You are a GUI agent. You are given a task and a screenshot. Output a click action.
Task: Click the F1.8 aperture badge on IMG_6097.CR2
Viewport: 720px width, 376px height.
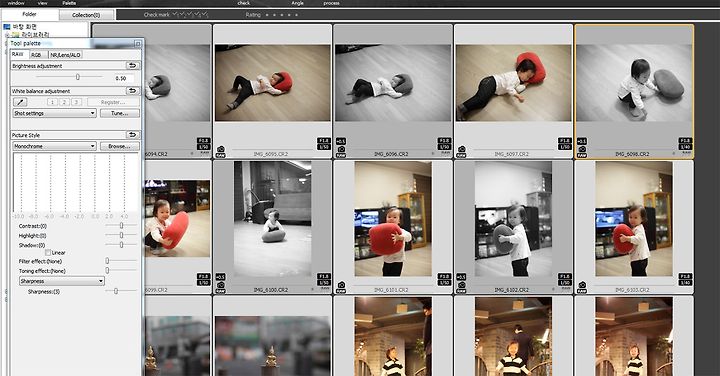point(564,140)
